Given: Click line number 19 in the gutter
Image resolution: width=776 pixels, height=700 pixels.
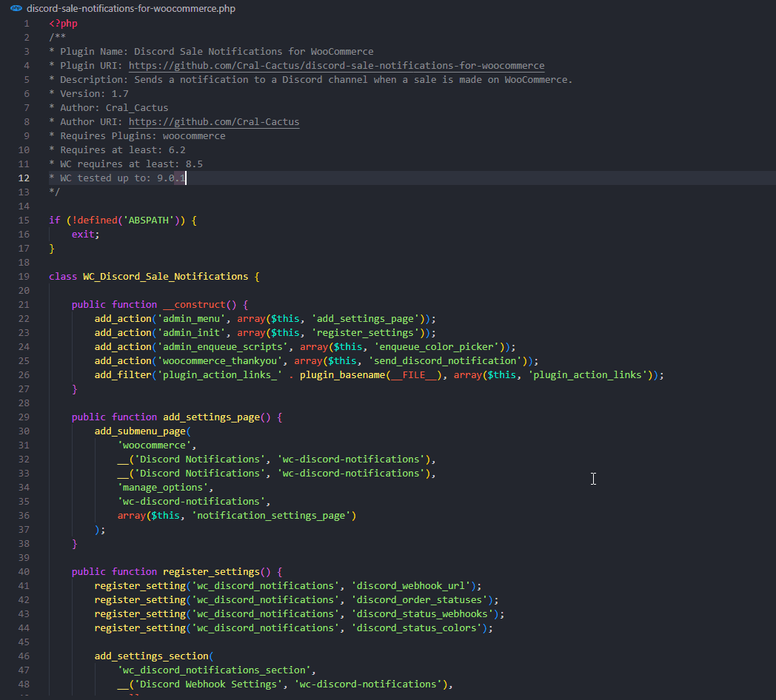Looking at the screenshot, I should tap(25, 277).
